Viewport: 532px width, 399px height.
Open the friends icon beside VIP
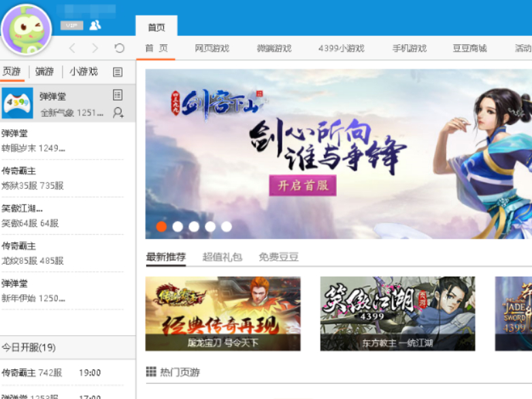[x=95, y=25]
